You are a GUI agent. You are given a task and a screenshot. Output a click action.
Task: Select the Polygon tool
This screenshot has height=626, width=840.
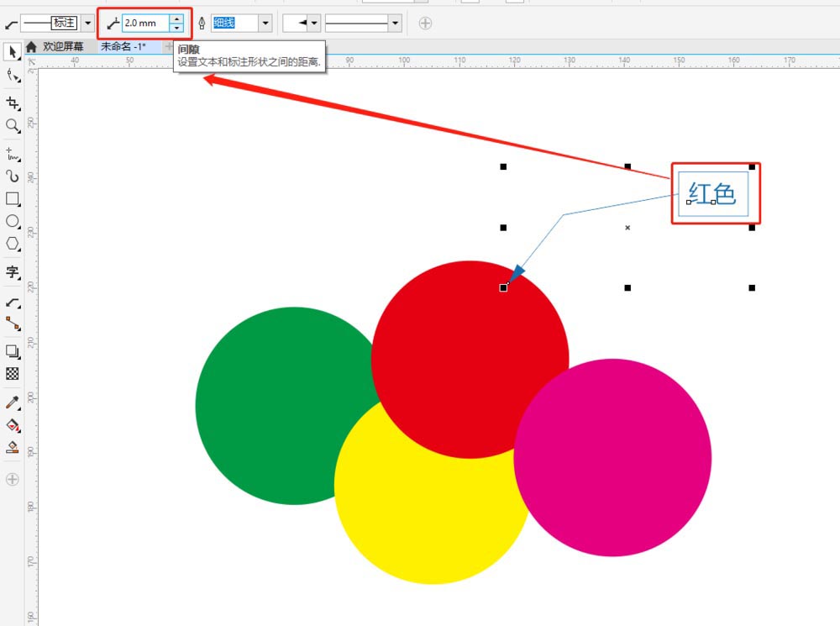point(13,244)
